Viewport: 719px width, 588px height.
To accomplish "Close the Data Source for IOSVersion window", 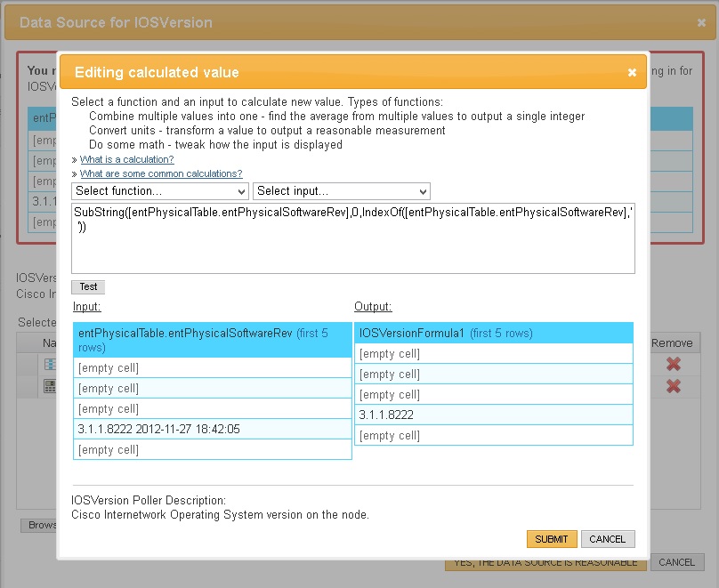I will click(x=701, y=22).
